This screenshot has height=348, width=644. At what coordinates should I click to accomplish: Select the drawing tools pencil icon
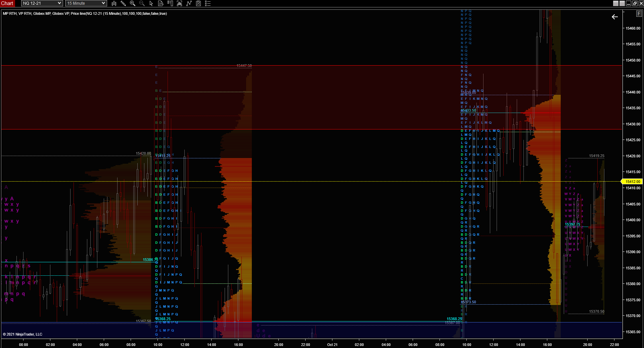[123, 3]
